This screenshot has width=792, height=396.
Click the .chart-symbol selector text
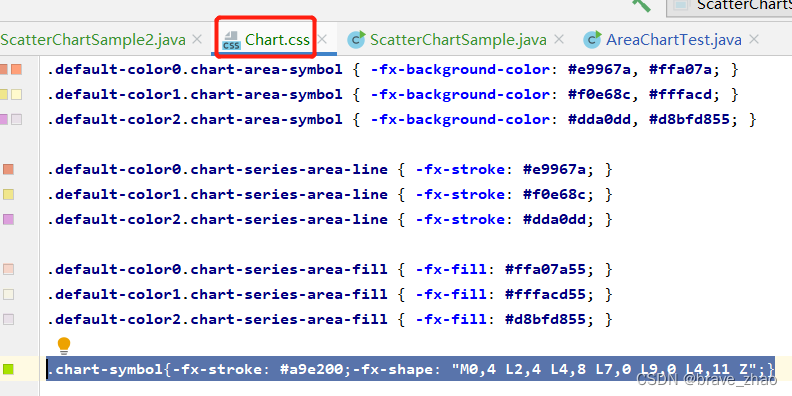105,370
